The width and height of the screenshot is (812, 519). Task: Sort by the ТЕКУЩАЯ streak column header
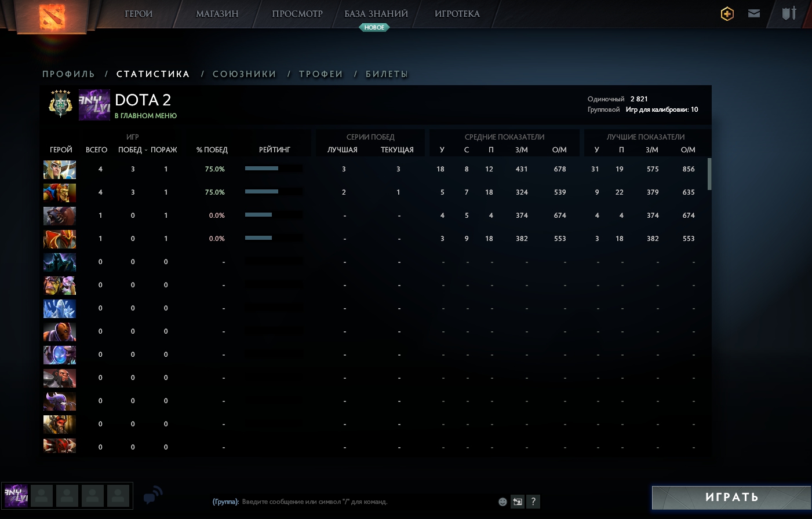point(397,150)
